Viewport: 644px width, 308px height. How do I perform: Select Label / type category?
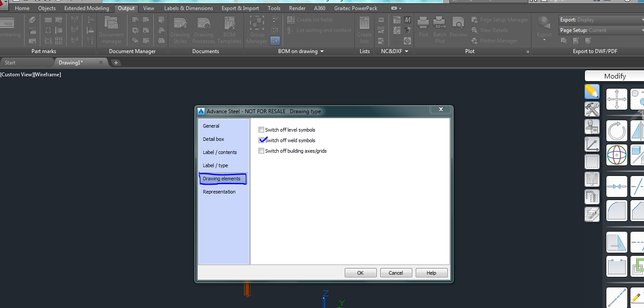click(x=215, y=165)
